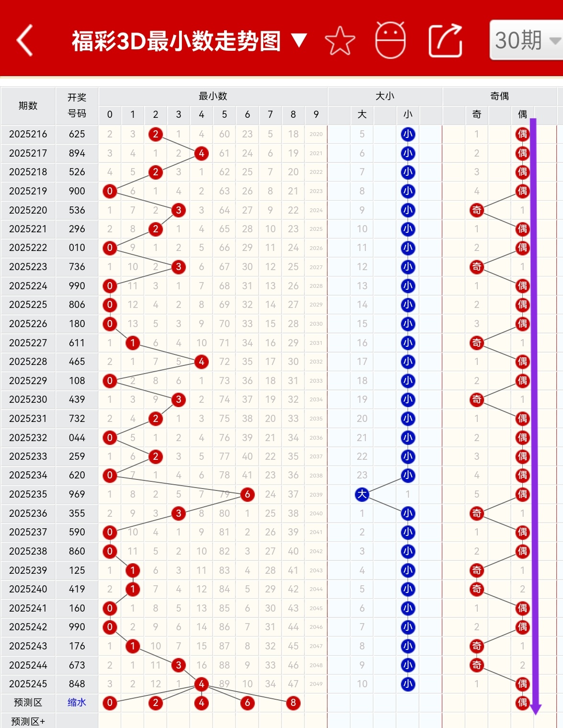Toggle prediction ball 6 in 预测区 row

(x=248, y=703)
